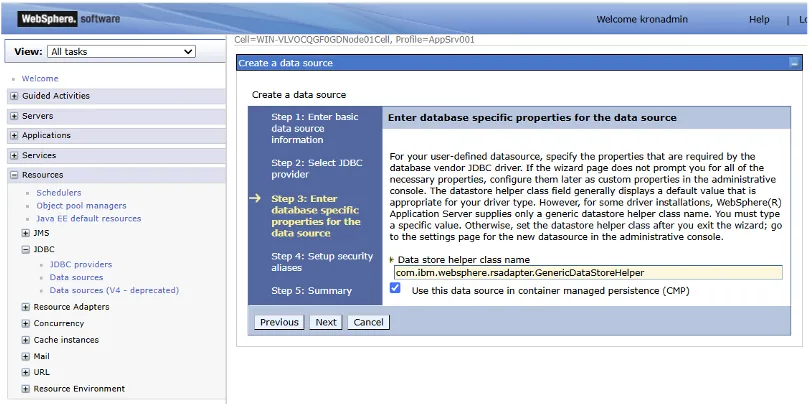Click the Enter database specific properties heading
The width and height of the screenshot is (810, 405).
(532, 118)
